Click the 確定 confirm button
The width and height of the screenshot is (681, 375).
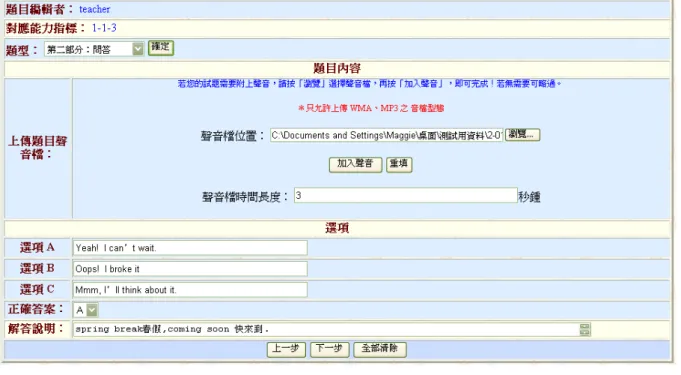click(x=161, y=47)
